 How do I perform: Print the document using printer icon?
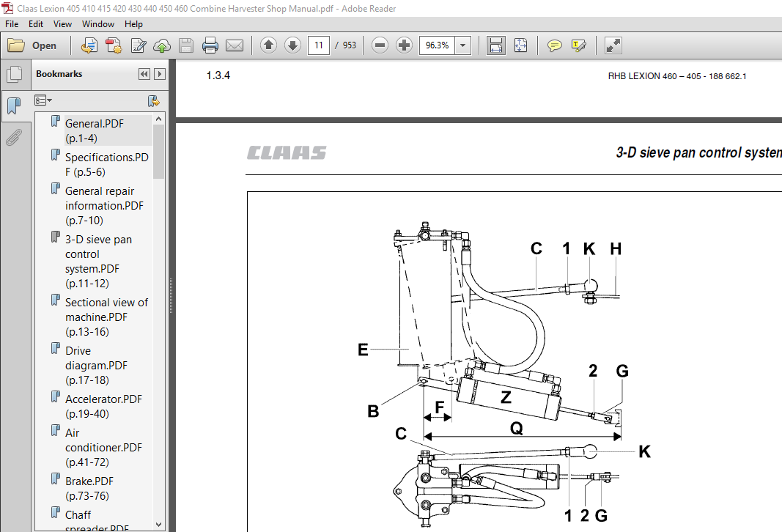click(x=210, y=45)
